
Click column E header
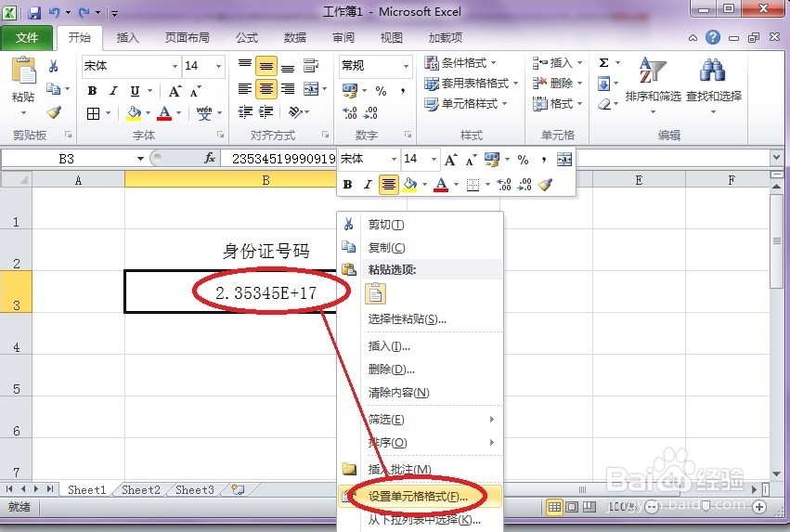[639, 180]
